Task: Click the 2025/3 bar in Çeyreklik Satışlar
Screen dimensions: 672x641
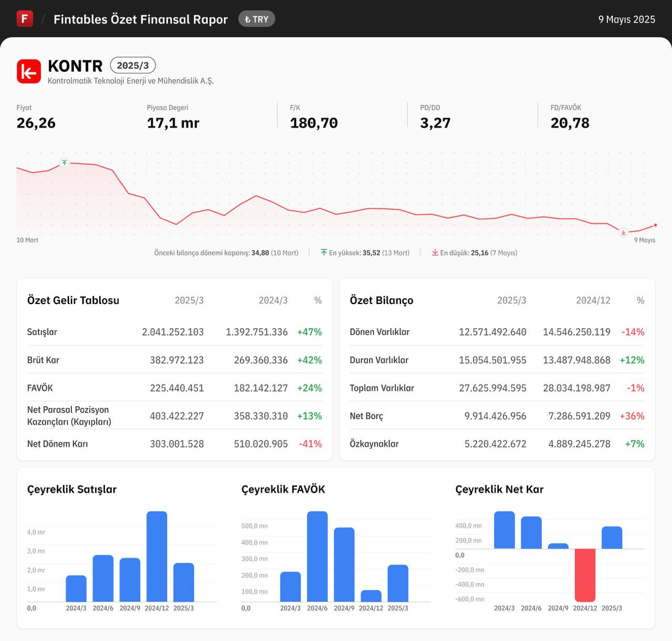Action: [x=184, y=582]
